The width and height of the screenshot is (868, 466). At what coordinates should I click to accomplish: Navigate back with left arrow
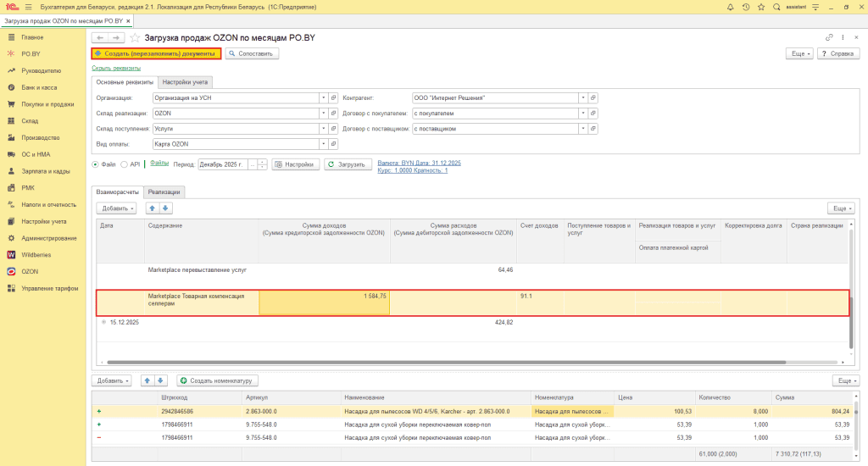pyautogui.click(x=100, y=37)
